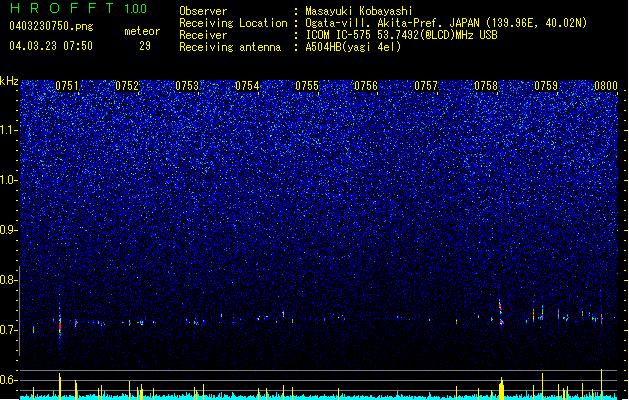
Task: Click the 0800 time marker
Action: point(606,86)
